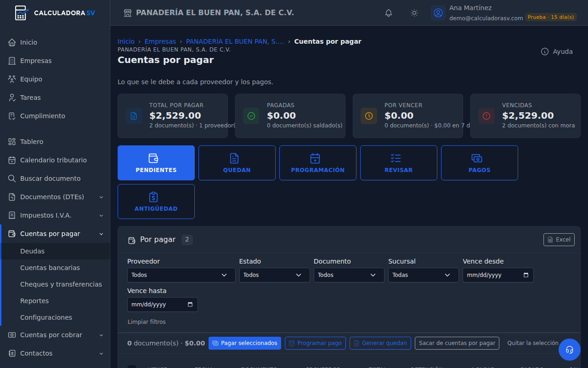Toggle light/dark theme sun icon
Viewport: 588px width, 368px height.
tap(414, 13)
